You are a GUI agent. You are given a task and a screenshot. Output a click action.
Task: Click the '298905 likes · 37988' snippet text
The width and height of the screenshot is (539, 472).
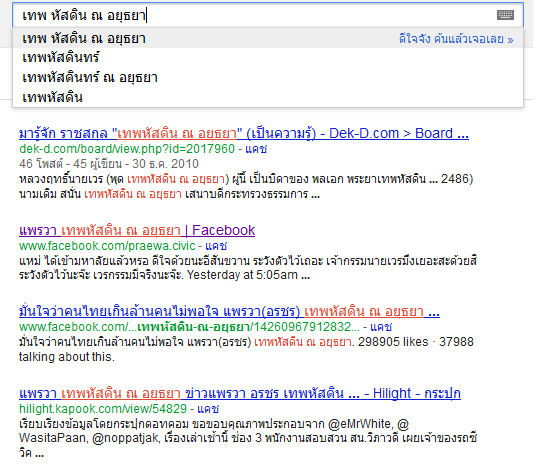click(x=416, y=342)
